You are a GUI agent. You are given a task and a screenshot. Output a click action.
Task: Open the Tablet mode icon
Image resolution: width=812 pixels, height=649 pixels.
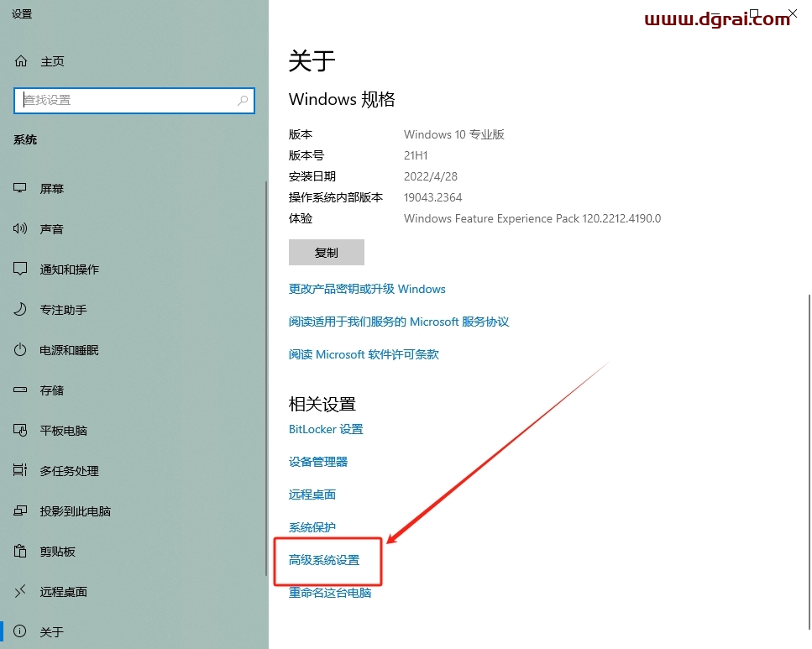point(21,431)
